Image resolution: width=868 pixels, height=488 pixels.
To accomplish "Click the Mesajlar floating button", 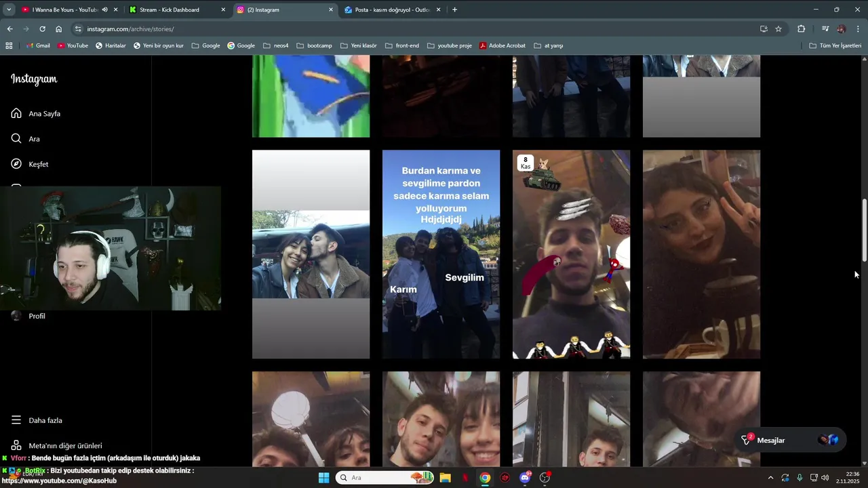I will coord(790,440).
